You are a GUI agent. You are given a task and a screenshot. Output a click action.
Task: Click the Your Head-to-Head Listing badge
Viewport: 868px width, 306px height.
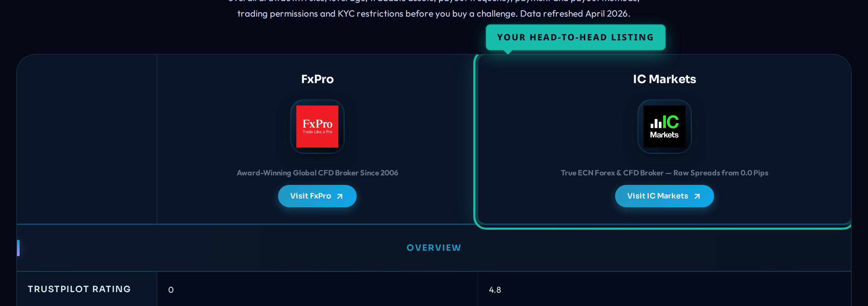click(x=575, y=37)
